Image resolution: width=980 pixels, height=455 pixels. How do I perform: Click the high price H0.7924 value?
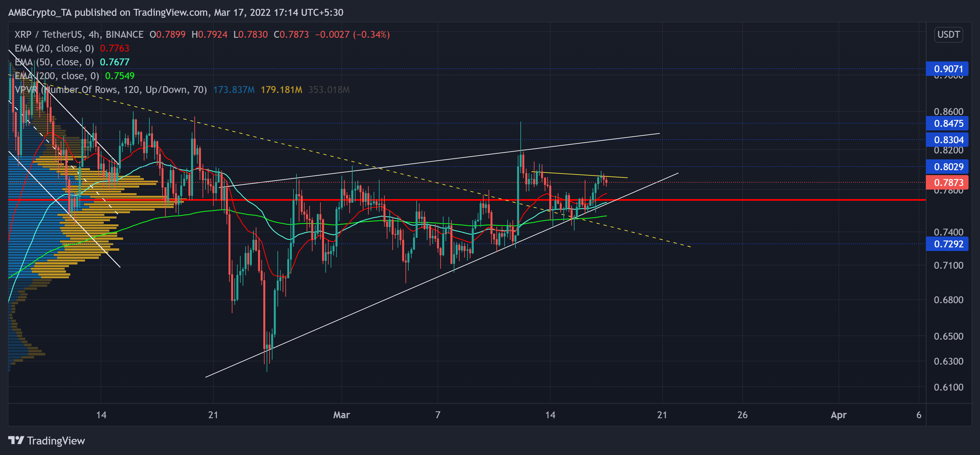[x=209, y=34]
